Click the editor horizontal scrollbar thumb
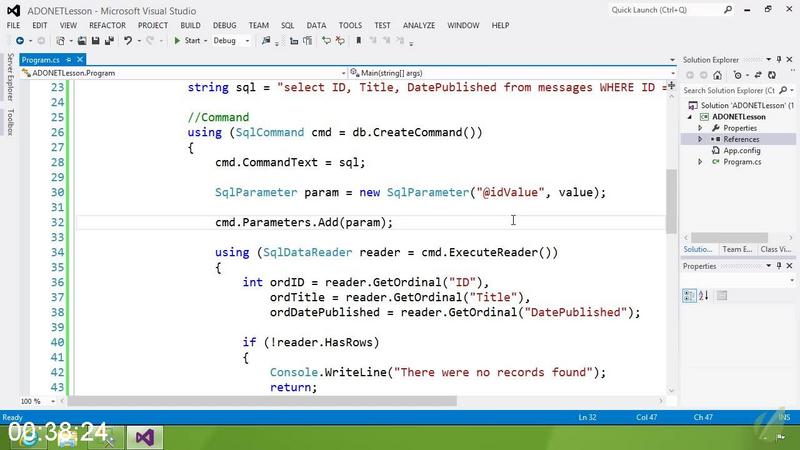800x450 pixels. coord(262,401)
